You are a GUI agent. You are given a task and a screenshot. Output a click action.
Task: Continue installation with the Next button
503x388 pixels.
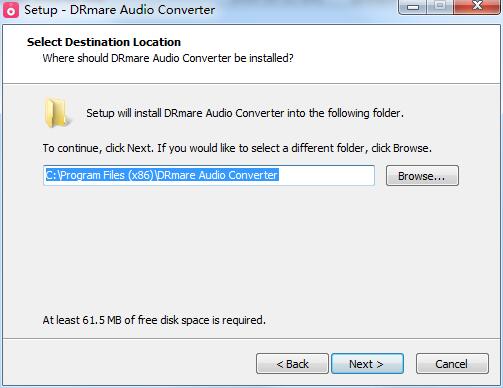tap(367, 364)
